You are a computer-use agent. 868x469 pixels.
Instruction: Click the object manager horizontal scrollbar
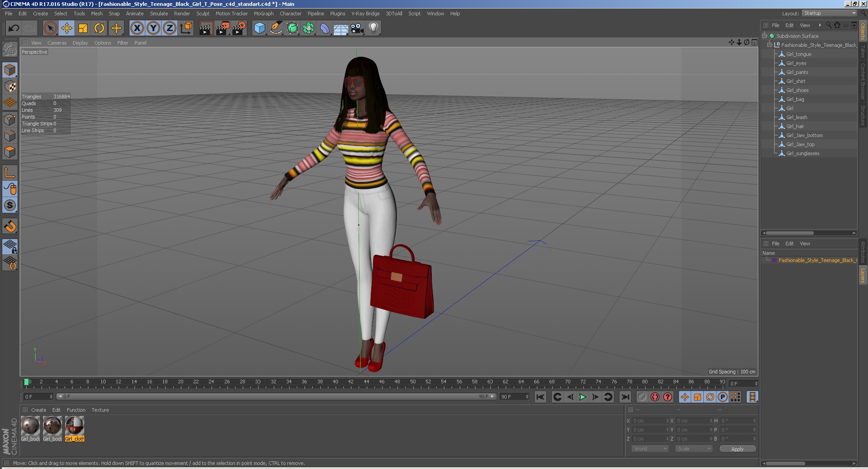point(808,233)
